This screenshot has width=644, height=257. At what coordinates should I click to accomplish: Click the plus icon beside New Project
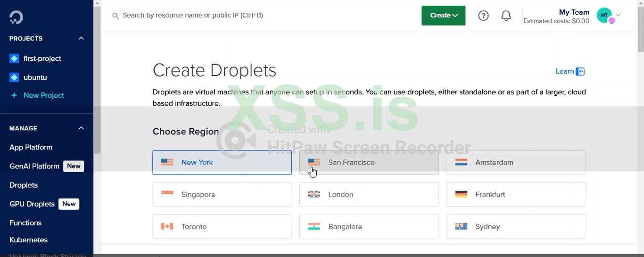[14, 95]
